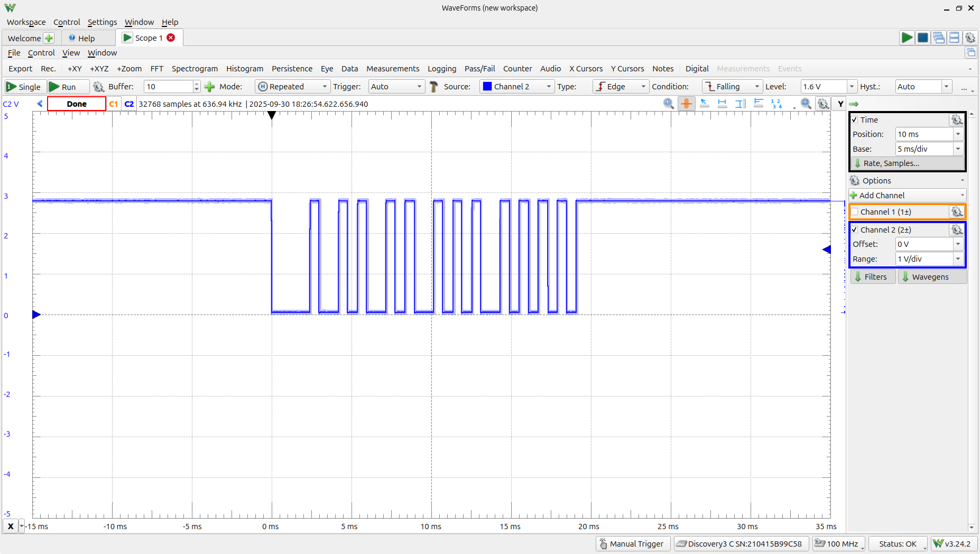Toggle the Time checkbox
This screenshot has width=980, height=554.
tap(855, 120)
